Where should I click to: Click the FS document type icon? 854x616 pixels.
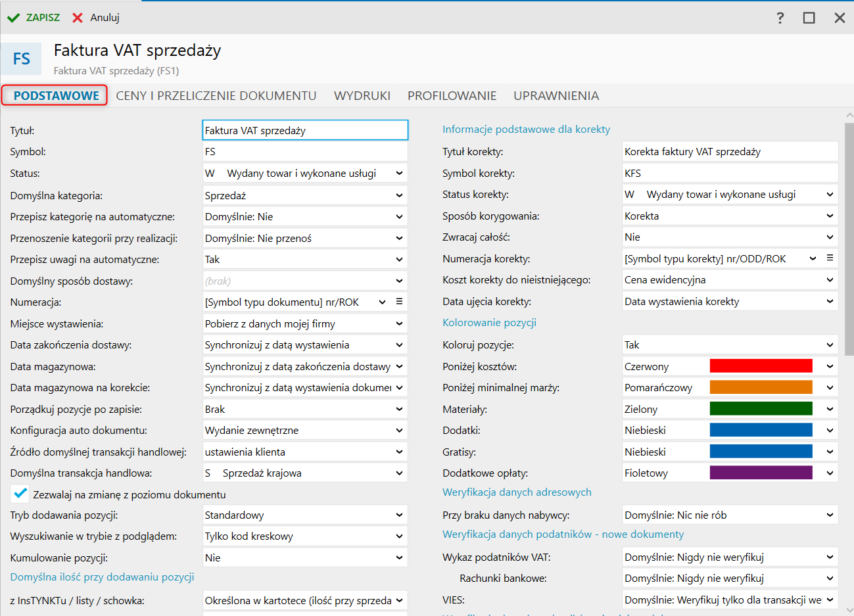tap(22, 59)
